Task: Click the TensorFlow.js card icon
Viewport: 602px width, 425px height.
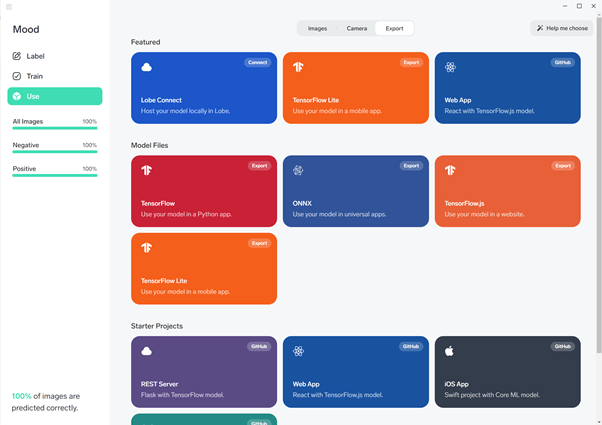Action: pos(451,171)
